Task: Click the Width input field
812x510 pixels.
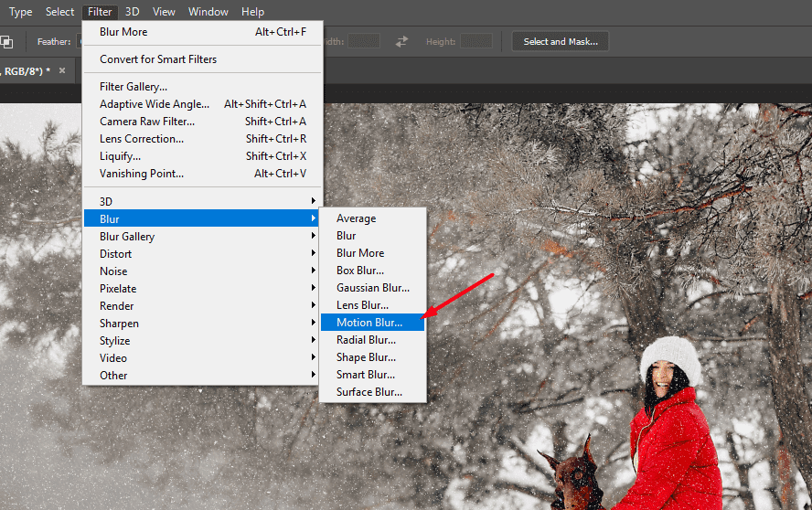Action: 364,41
